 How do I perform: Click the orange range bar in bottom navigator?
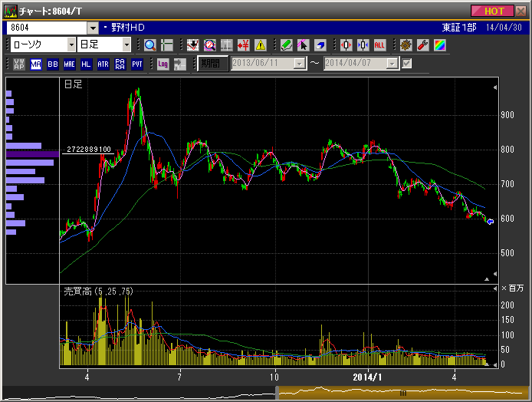point(402,393)
